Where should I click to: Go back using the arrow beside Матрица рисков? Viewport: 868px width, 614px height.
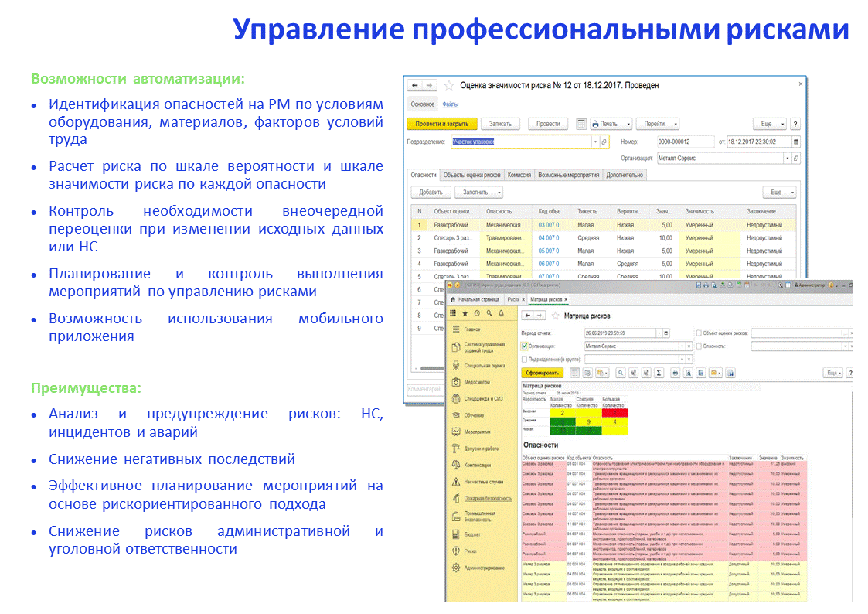pyautogui.click(x=528, y=316)
